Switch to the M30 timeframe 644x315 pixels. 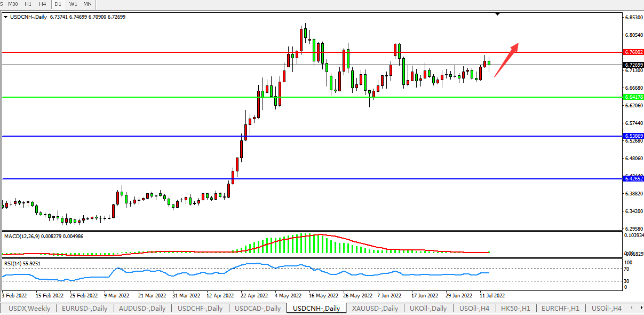point(13,4)
